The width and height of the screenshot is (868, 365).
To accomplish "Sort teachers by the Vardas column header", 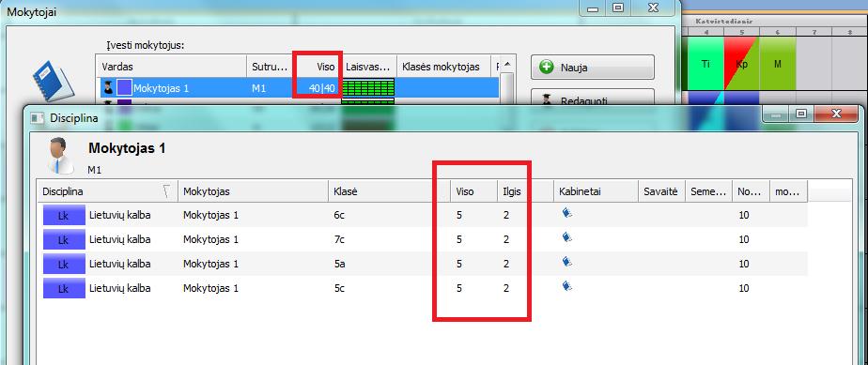I will 171,67.
